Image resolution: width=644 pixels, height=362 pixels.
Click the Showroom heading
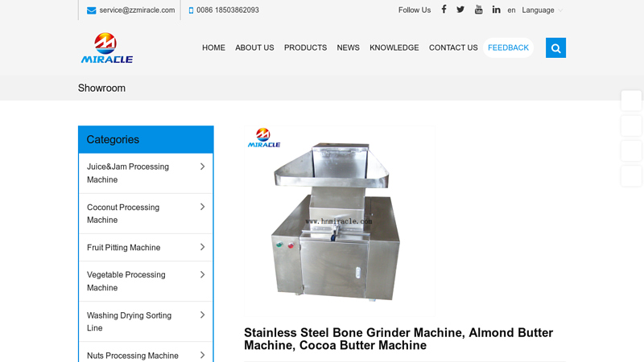(x=102, y=88)
